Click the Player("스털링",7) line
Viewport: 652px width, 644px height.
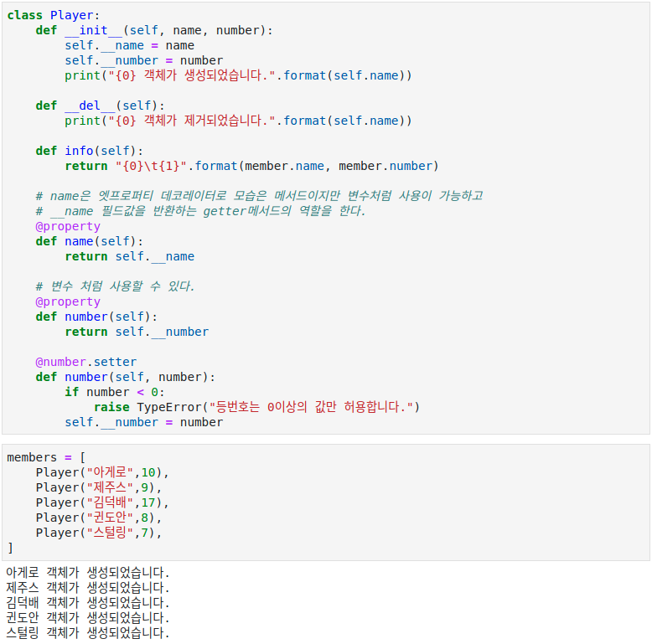(99, 533)
